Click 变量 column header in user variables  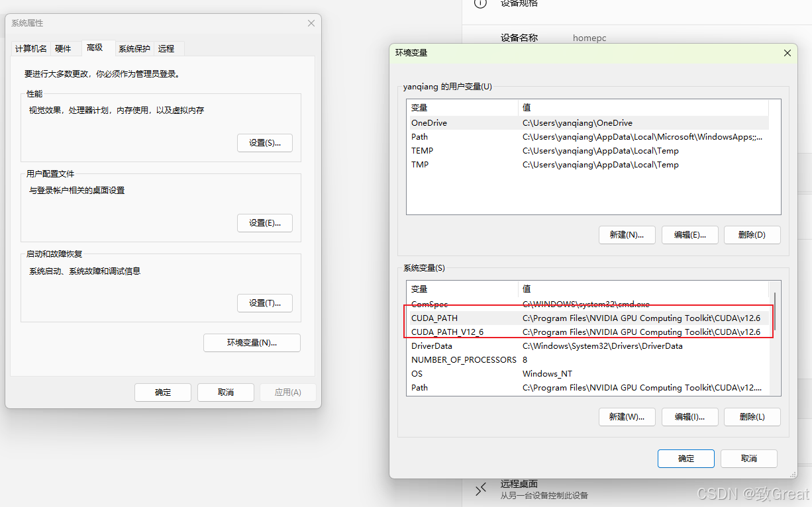click(462, 108)
